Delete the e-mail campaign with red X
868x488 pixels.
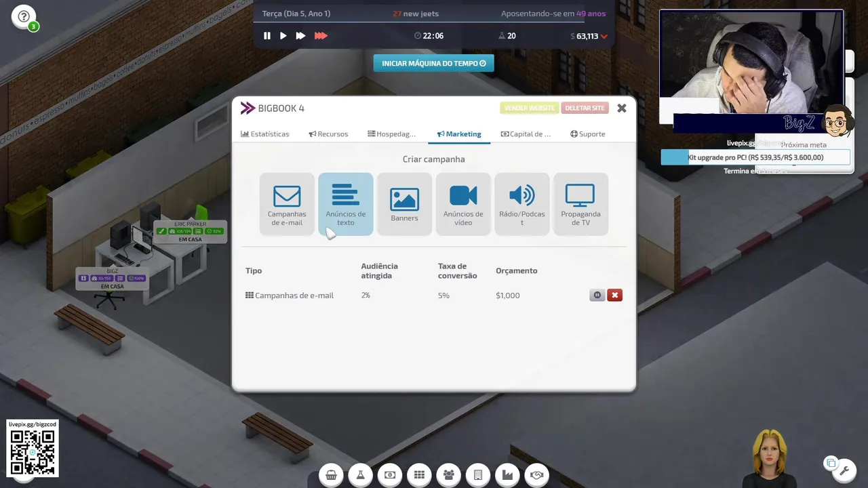point(614,296)
